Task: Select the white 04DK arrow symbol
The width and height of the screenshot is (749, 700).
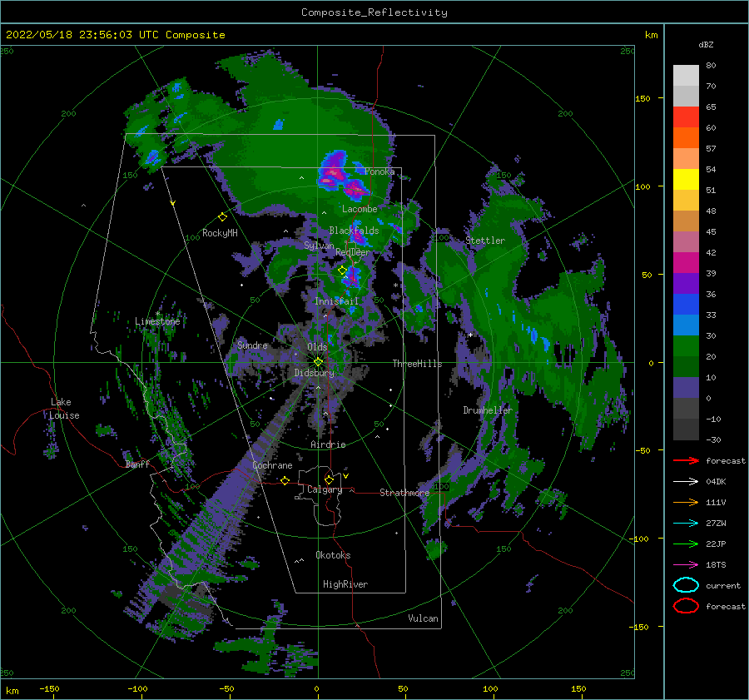Action: coord(686,481)
